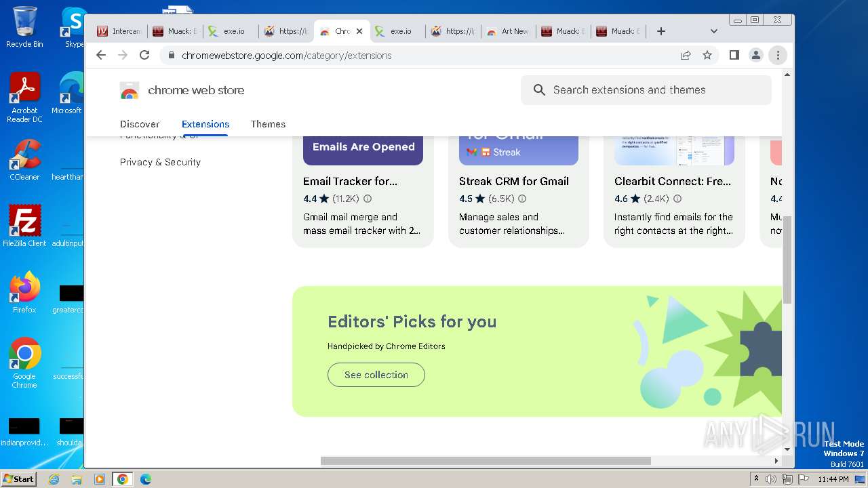Click the Search extensions and themes field
Screen dimensions: 868x488
pos(646,90)
